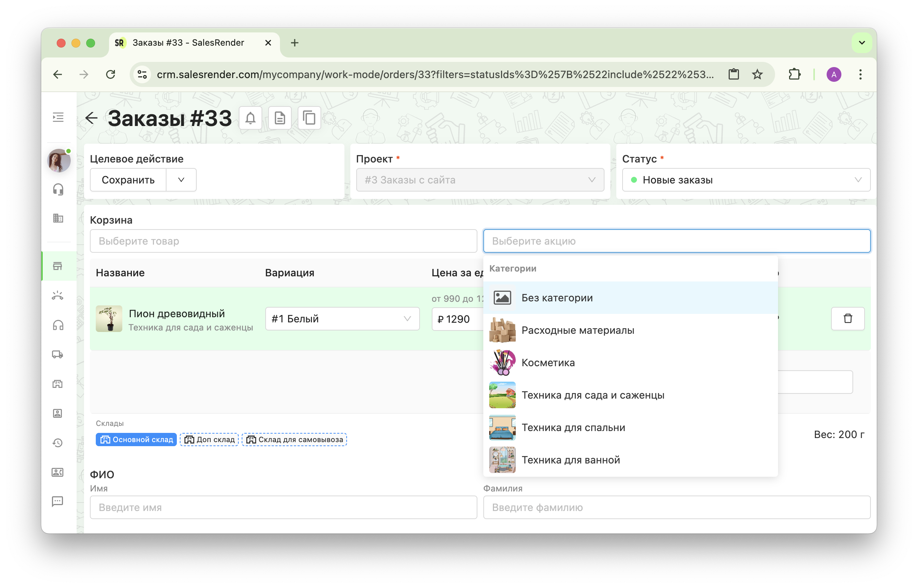918x588 pixels.
Task: Open the chat message sidebar icon
Action: pyautogui.click(x=58, y=502)
